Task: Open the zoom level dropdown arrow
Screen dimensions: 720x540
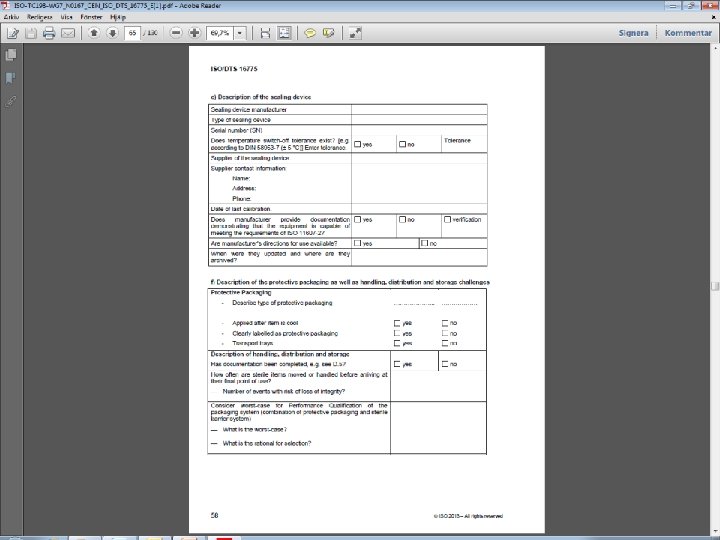Action: tap(240, 33)
